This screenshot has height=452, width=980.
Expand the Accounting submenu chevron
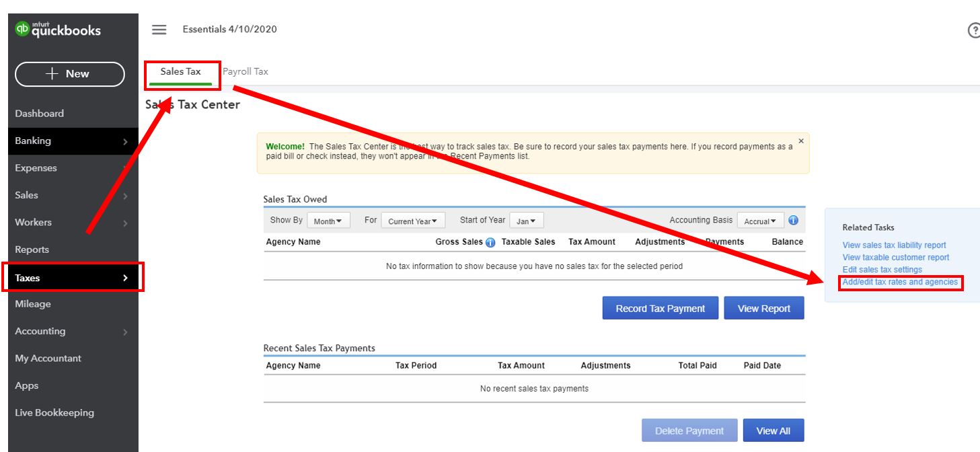pyautogui.click(x=125, y=332)
